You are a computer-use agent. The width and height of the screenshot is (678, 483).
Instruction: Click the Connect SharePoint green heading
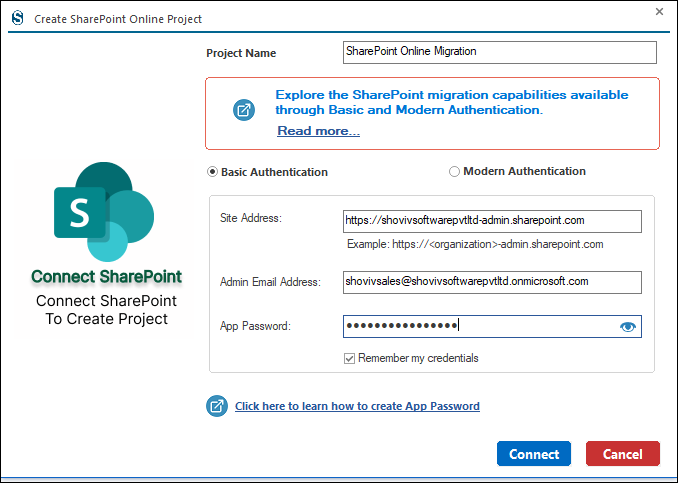point(106,277)
